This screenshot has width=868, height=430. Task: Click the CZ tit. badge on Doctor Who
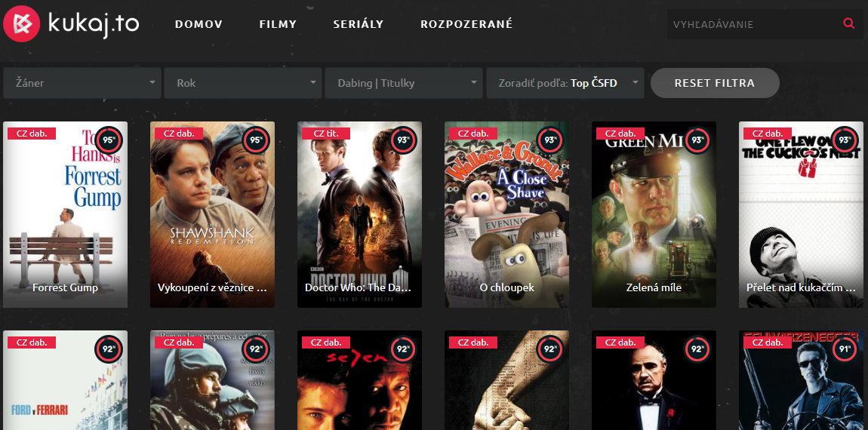pos(327,134)
